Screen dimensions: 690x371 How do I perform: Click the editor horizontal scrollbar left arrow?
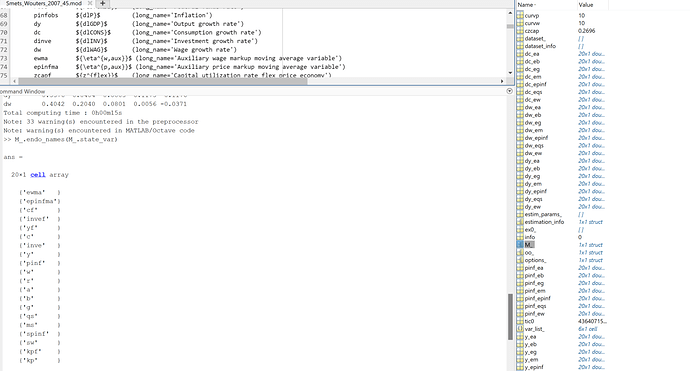(x=15, y=81)
